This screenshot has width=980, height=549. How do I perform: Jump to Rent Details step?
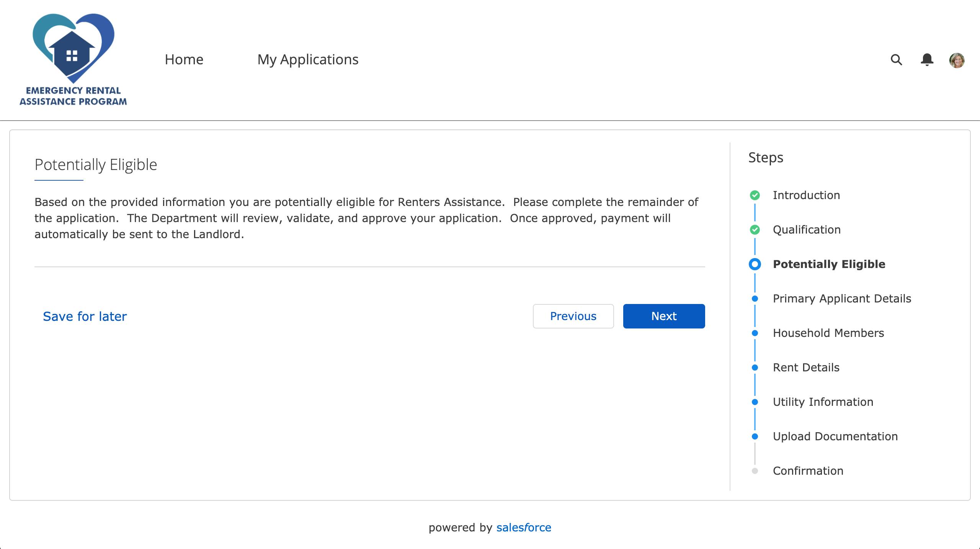(x=806, y=368)
